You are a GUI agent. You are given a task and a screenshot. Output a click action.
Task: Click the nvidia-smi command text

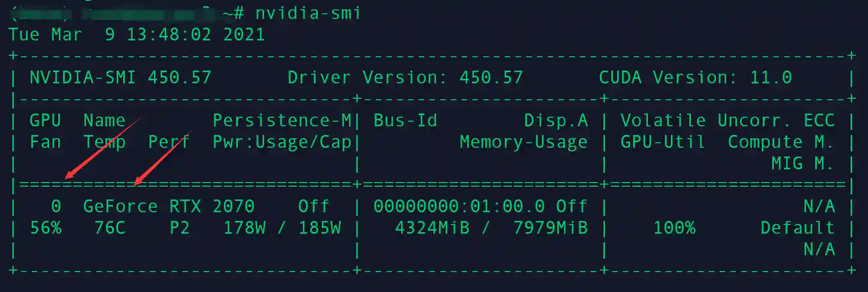tap(308, 13)
